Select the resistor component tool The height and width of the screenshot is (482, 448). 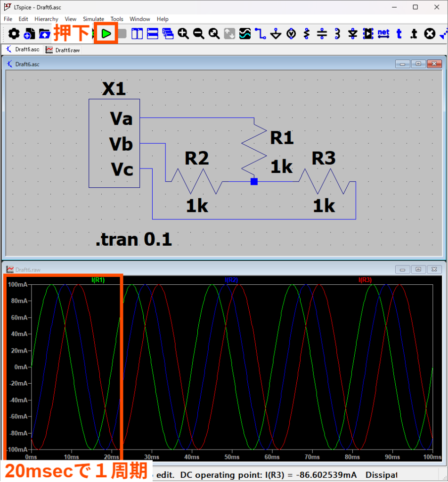pos(307,34)
